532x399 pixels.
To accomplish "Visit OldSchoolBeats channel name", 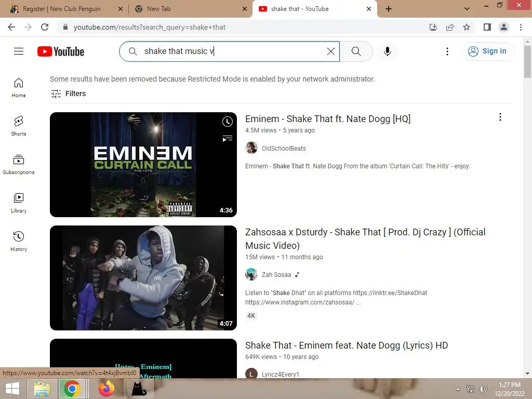I will (284, 148).
